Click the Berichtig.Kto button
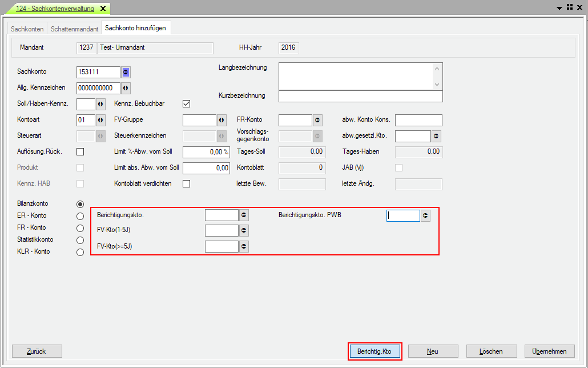The image size is (588, 368). tap(374, 351)
